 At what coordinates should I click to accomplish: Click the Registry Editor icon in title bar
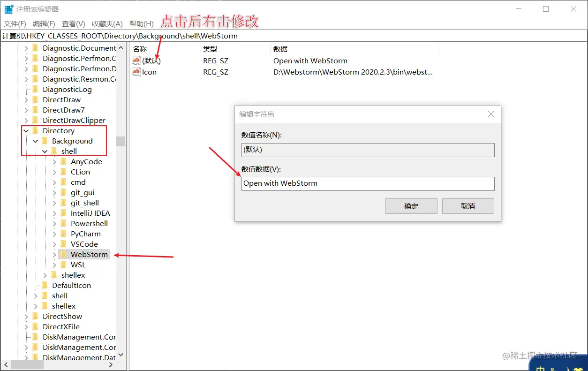pos(9,9)
